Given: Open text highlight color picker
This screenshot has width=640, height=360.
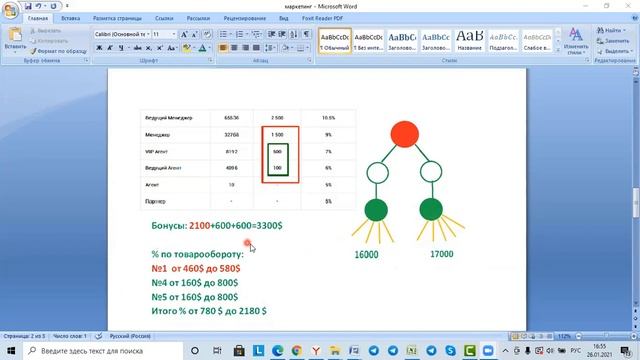Looking at the screenshot, I should click(187, 48).
